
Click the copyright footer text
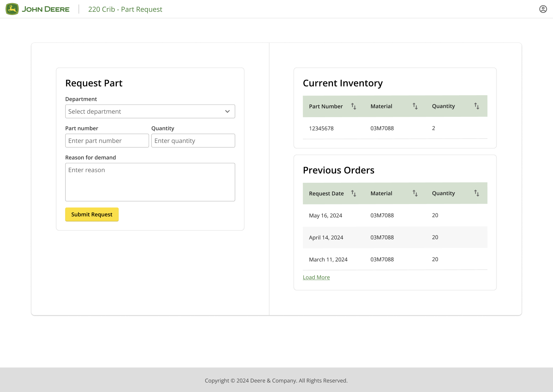(276, 380)
